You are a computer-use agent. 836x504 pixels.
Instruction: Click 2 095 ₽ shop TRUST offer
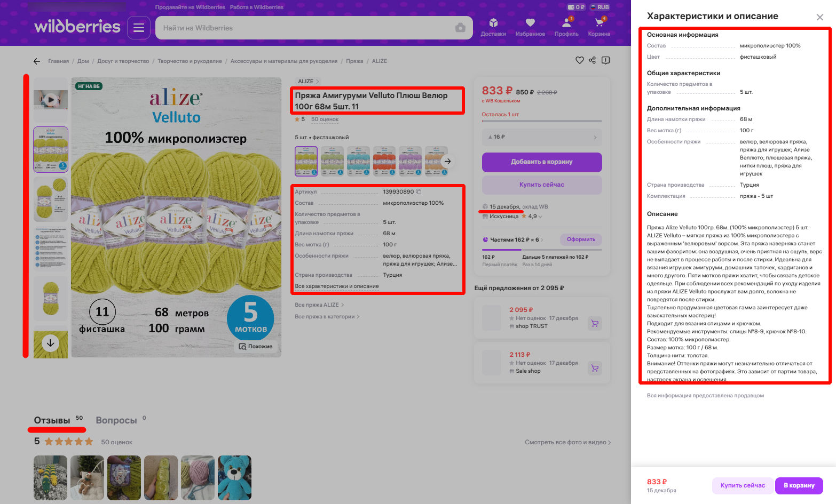[542, 318]
